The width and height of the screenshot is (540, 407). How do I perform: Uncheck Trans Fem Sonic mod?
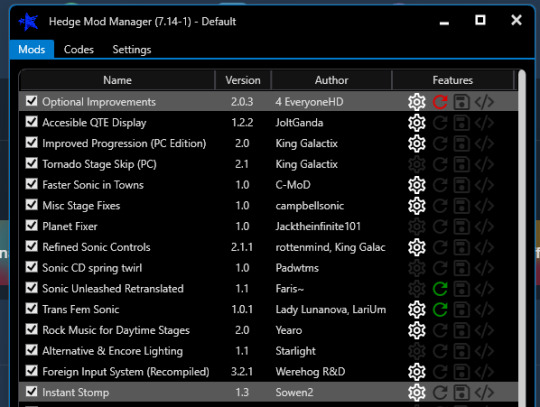31,309
